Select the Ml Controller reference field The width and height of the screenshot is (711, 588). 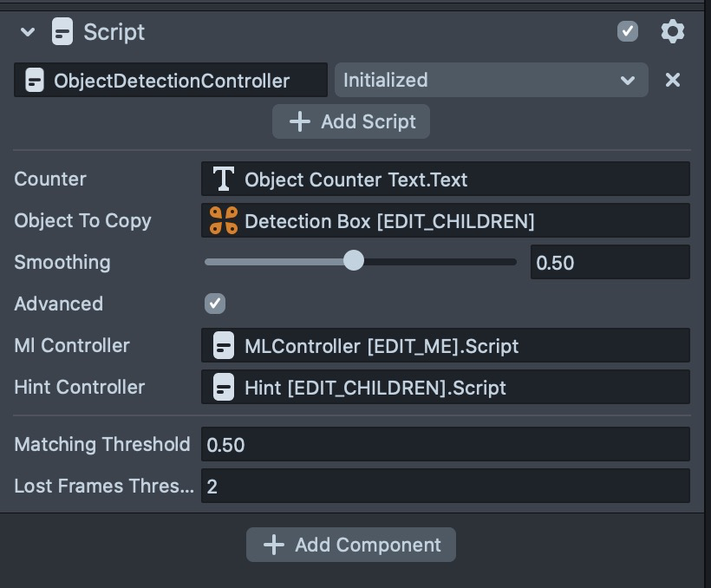[x=445, y=346]
